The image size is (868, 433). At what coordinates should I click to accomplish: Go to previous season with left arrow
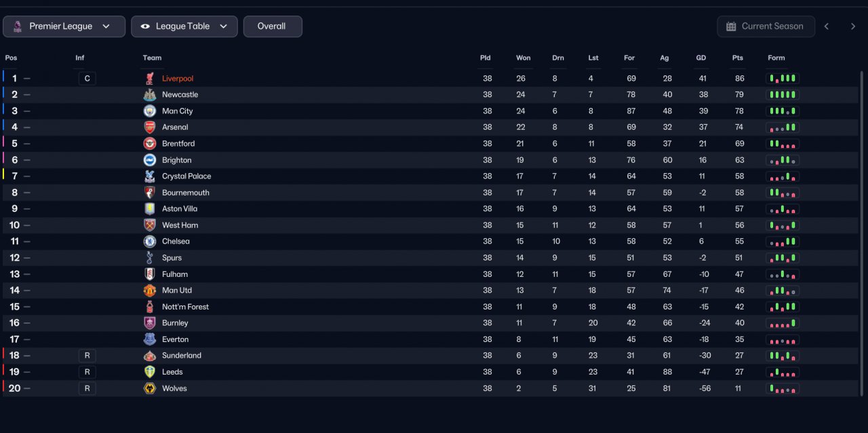[x=827, y=26]
